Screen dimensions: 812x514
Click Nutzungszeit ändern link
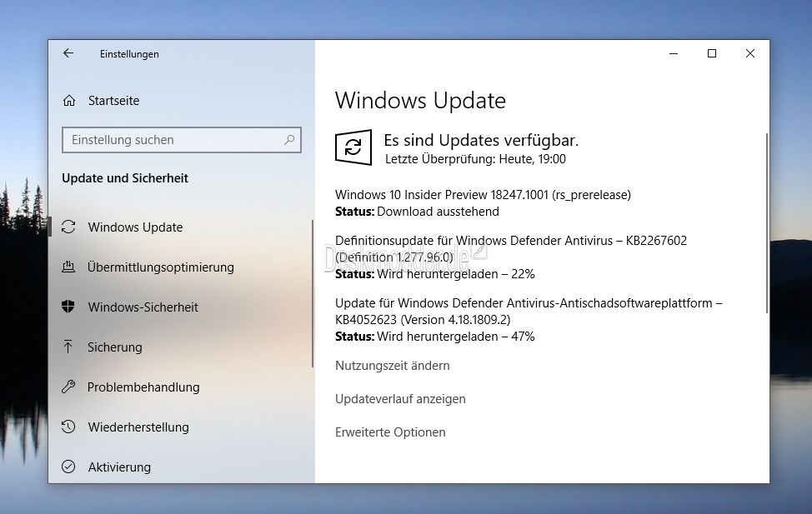pos(393,366)
